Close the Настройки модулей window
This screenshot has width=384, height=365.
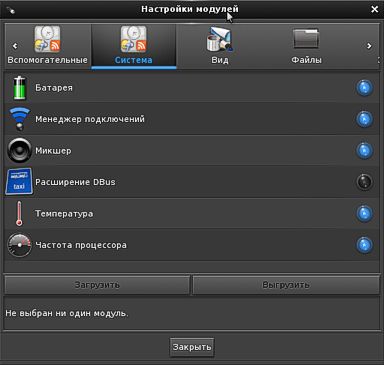click(375, 9)
